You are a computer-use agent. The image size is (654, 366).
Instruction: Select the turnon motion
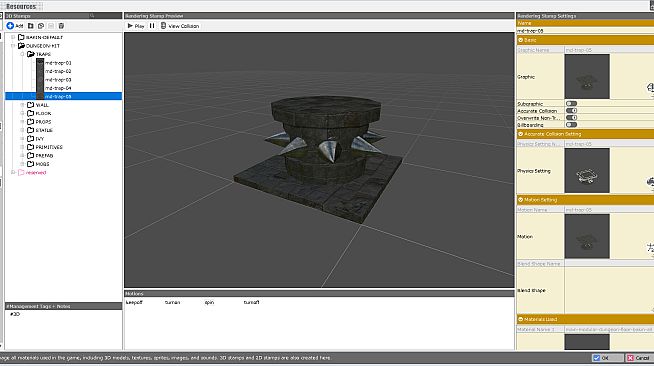pyautogui.click(x=172, y=302)
